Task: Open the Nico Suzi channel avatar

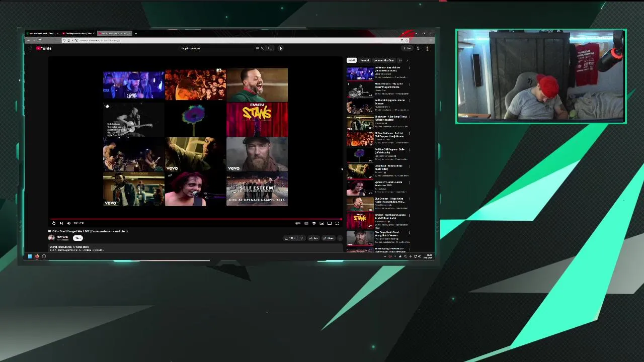Action: point(51,238)
